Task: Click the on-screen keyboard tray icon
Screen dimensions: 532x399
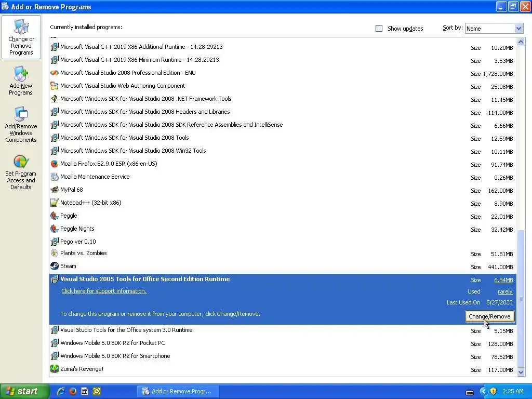Action: pos(470,392)
